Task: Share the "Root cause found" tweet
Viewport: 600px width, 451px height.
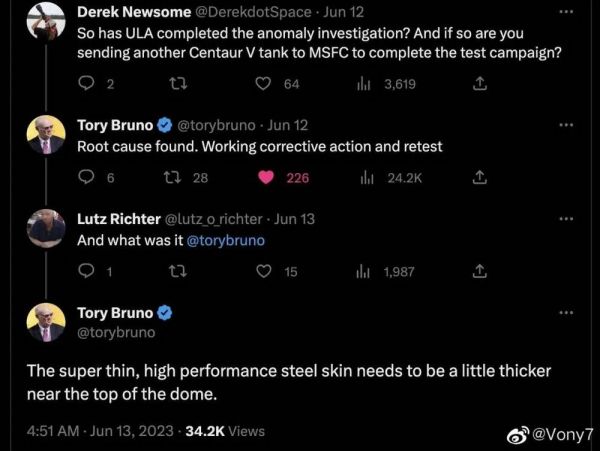Action: 479,177
